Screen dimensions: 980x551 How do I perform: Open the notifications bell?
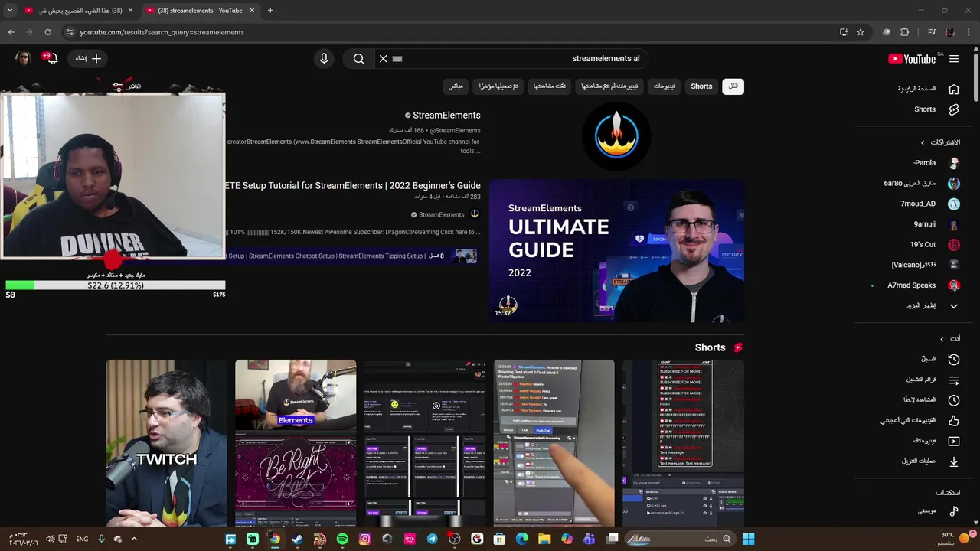tap(52, 58)
